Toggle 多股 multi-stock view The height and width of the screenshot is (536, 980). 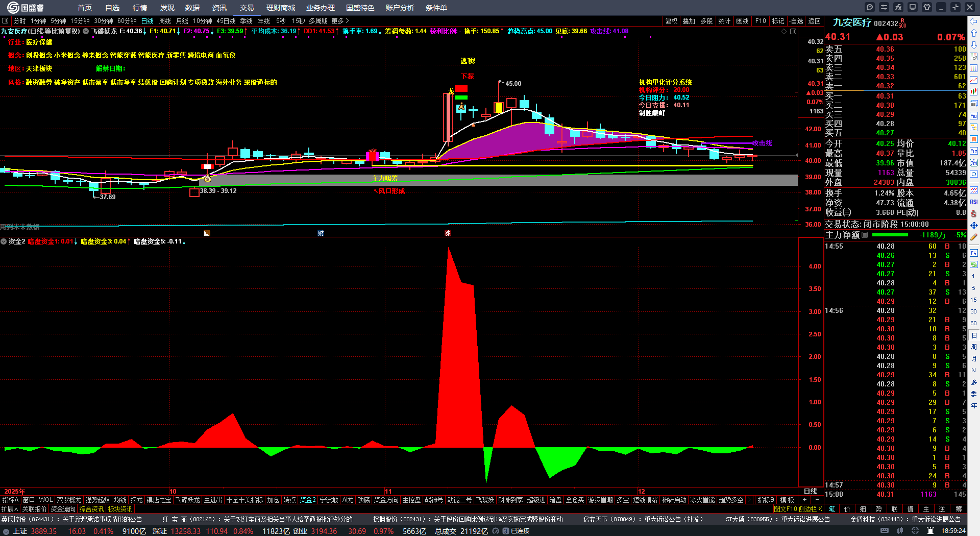point(706,21)
